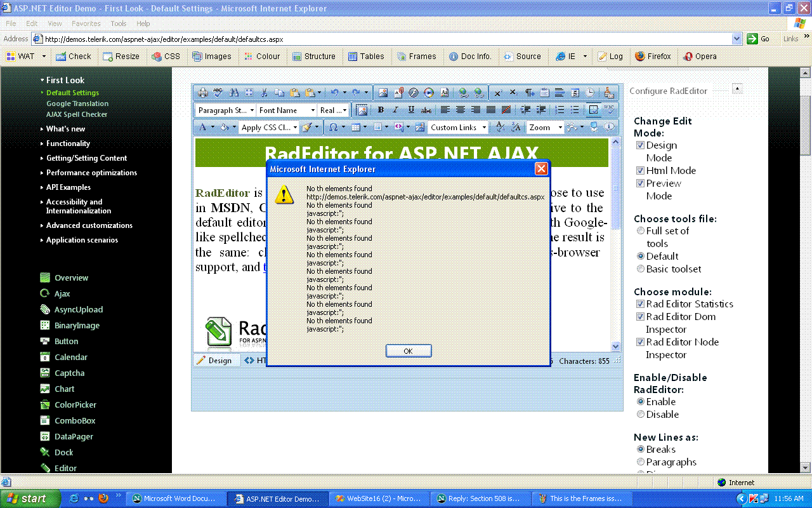The height and width of the screenshot is (508, 812).
Task: Uncheck the Html Mode checkbox
Action: coord(641,171)
